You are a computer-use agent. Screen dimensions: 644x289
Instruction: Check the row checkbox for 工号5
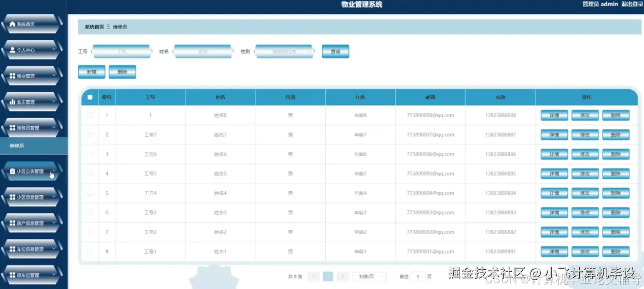point(90,174)
